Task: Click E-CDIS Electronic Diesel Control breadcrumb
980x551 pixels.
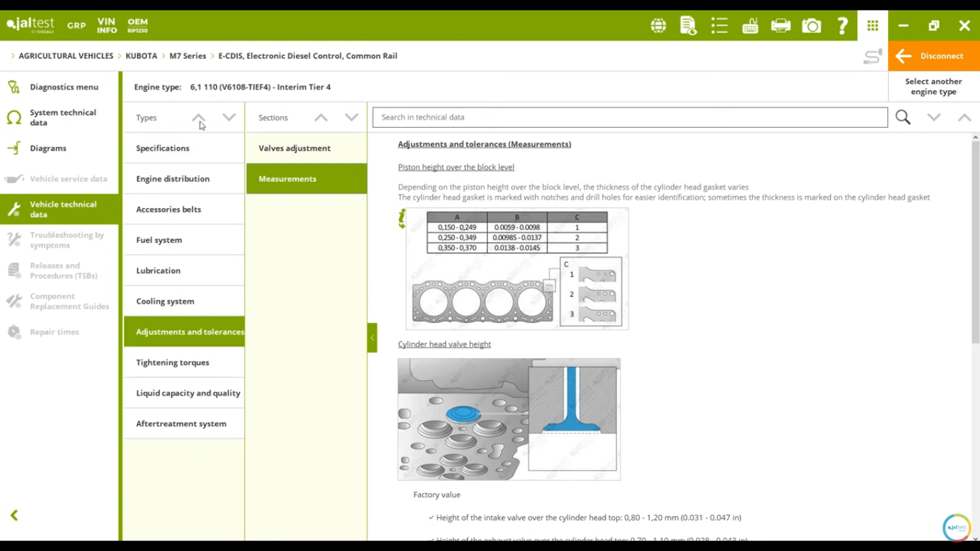Action: (308, 56)
